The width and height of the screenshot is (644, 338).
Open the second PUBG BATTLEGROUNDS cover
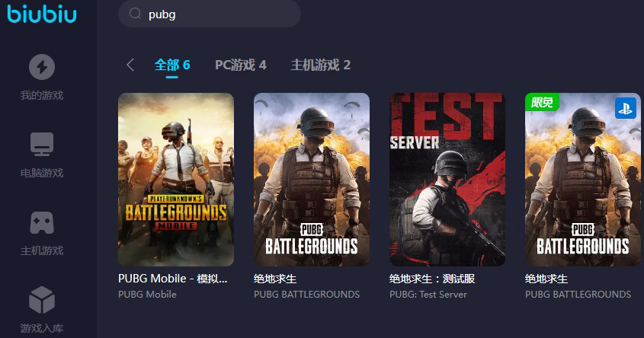pos(312,180)
